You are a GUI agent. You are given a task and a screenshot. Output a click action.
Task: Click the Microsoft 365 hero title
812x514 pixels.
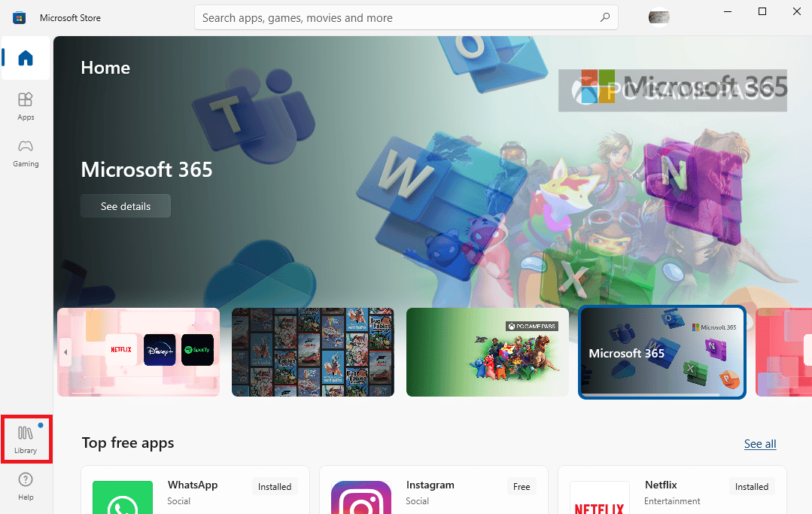[147, 170]
